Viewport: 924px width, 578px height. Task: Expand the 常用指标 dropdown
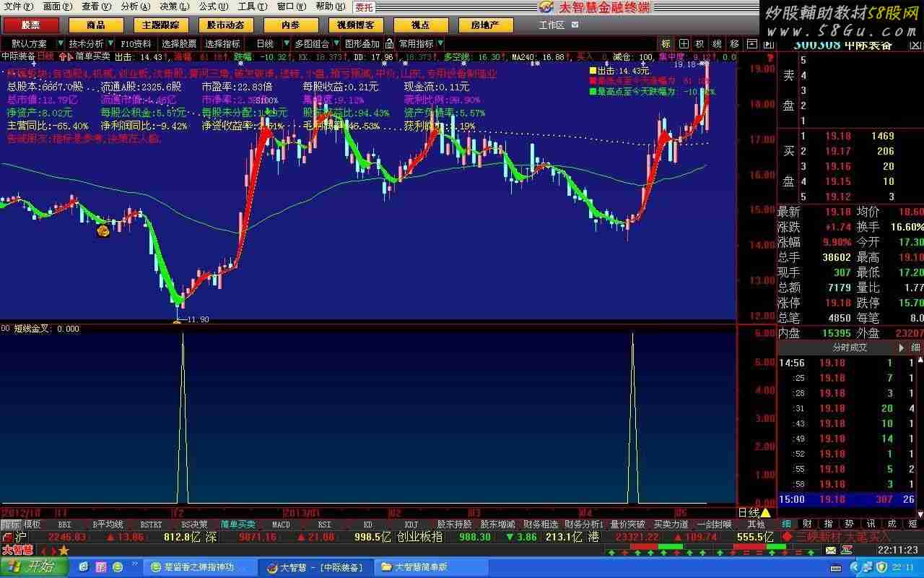(x=440, y=44)
